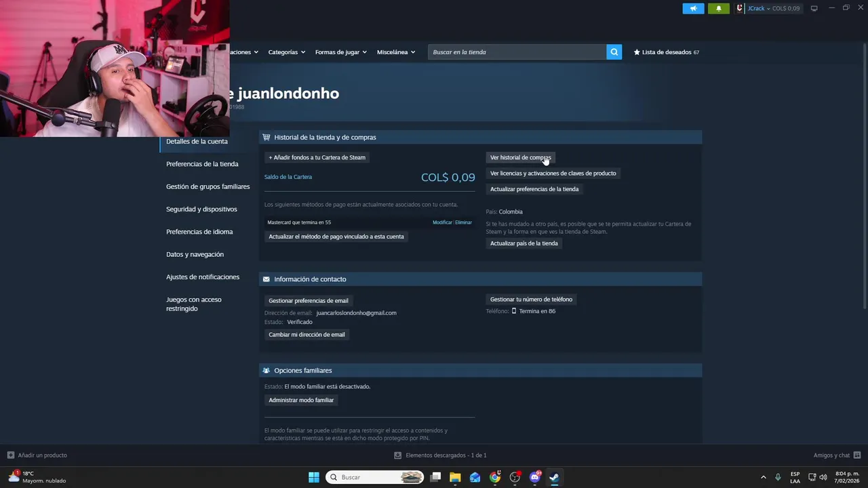The width and height of the screenshot is (868, 488).
Task: Expand the Formas de jugar menu
Action: [x=340, y=52]
